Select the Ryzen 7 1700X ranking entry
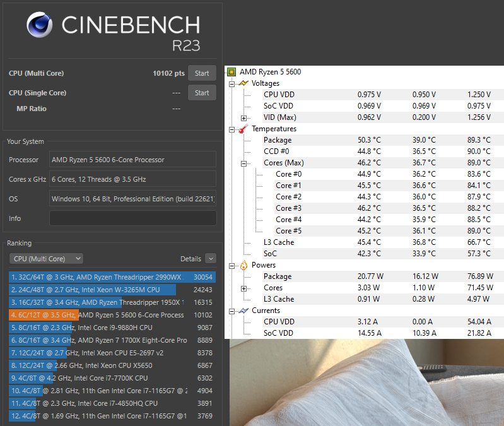This screenshot has width=504, height=426. point(112,340)
